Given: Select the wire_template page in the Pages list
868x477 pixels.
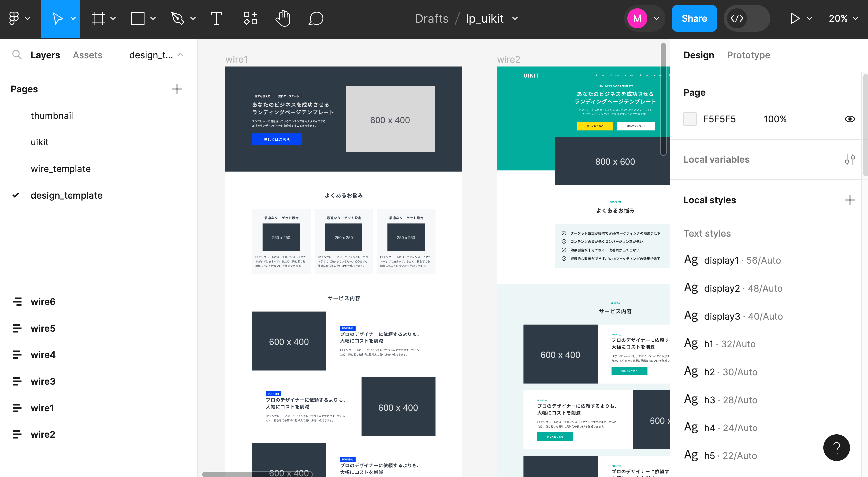Looking at the screenshot, I should 61,169.
